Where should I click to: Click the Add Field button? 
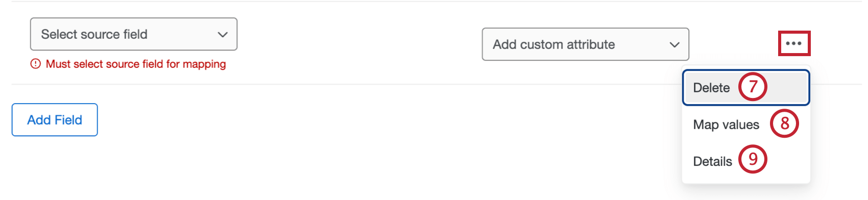55,120
